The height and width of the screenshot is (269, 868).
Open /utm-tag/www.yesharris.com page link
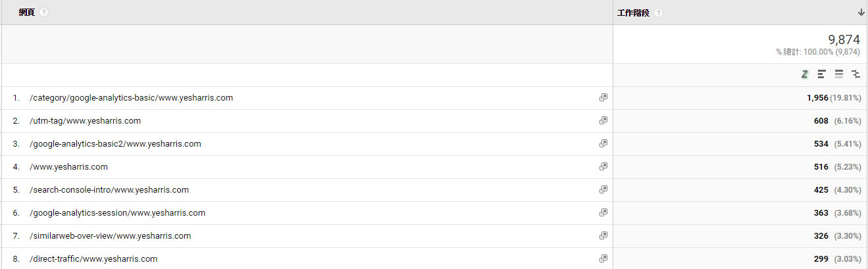coord(85,121)
